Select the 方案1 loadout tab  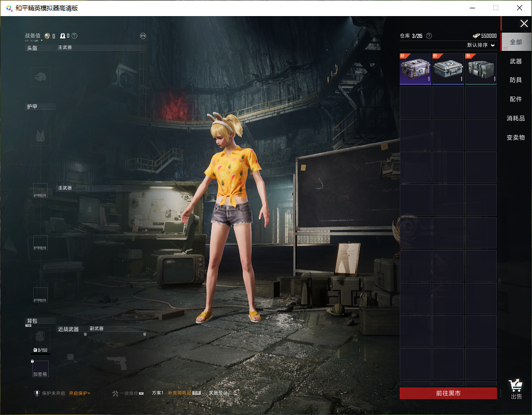(158, 393)
